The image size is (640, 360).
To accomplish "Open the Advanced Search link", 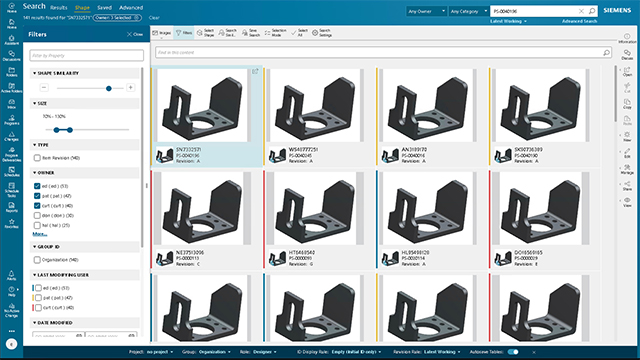I will pyautogui.click(x=579, y=21).
